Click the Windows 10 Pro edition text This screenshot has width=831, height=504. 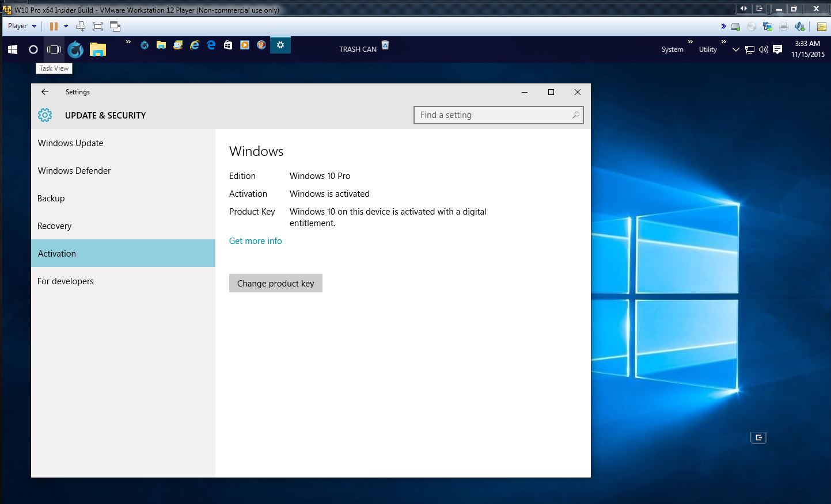[320, 176]
